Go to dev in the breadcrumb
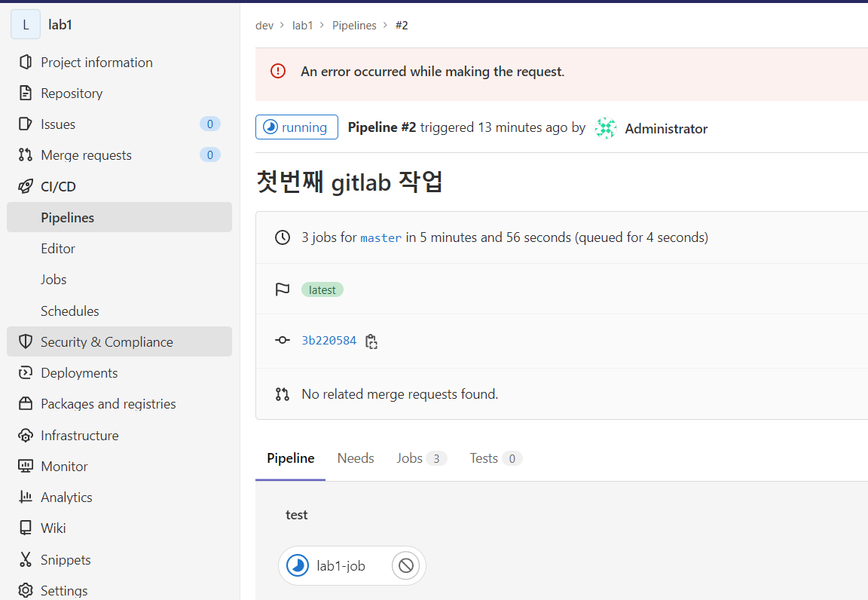 (x=264, y=26)
